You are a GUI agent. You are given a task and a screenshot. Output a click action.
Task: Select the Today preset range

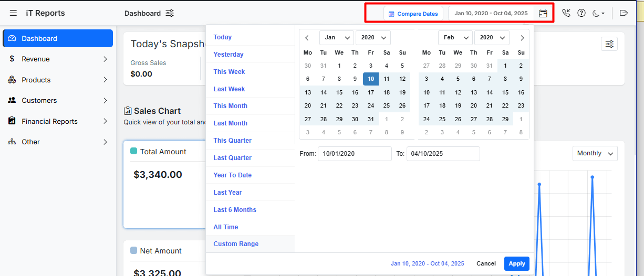250,37
